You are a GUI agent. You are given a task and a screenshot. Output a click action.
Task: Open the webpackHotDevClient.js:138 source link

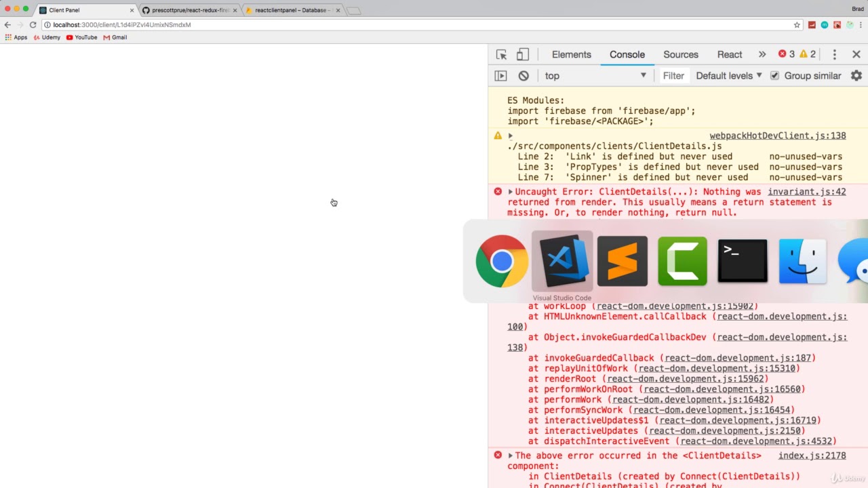[x=778, y=136]
